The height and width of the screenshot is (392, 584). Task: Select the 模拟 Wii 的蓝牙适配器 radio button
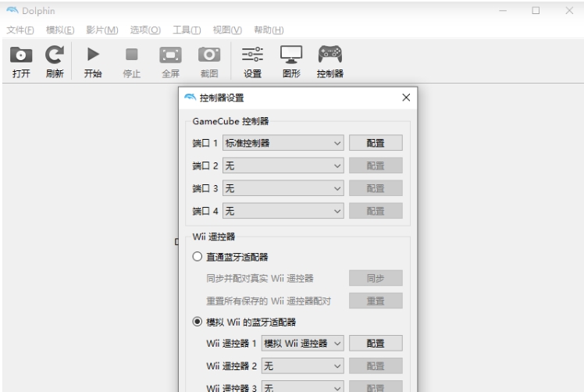[198, 322]
